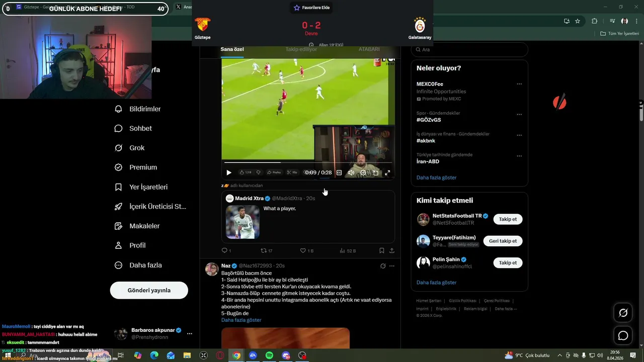Image resolution: width=644 pixels, height=362 pixels.
Task: Click Favorilere Ekle star button
Action: (x=312, y=8)
